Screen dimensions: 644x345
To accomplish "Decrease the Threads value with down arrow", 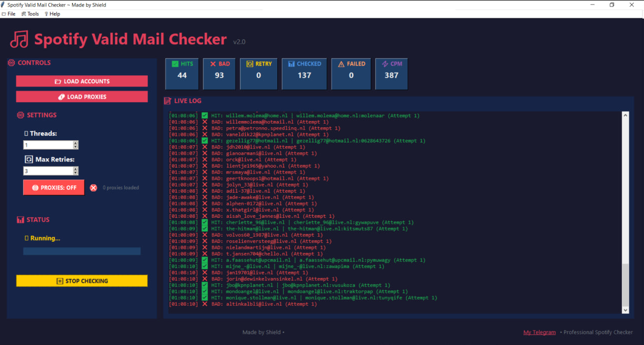I will [x=75, y=147].
